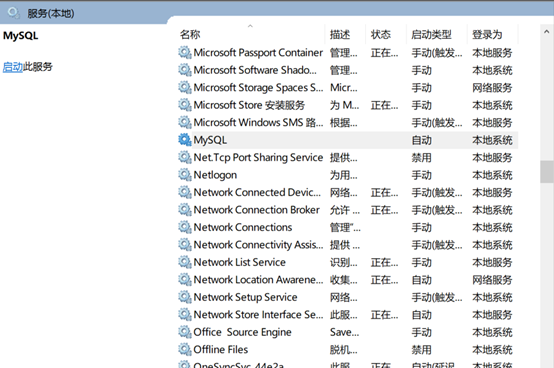Screen dimensions: 554x368
Task: Click gear icon of Net.Tcp Port Sharing Service
Action: 184,158
